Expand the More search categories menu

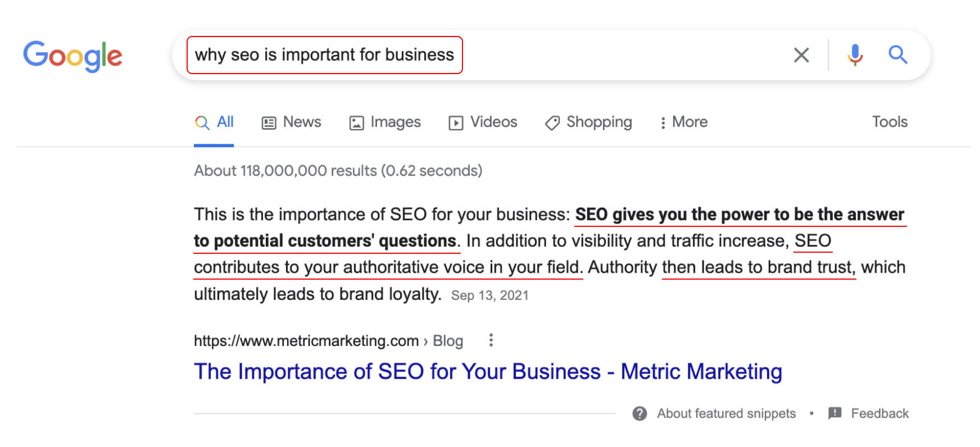[684, 122]
